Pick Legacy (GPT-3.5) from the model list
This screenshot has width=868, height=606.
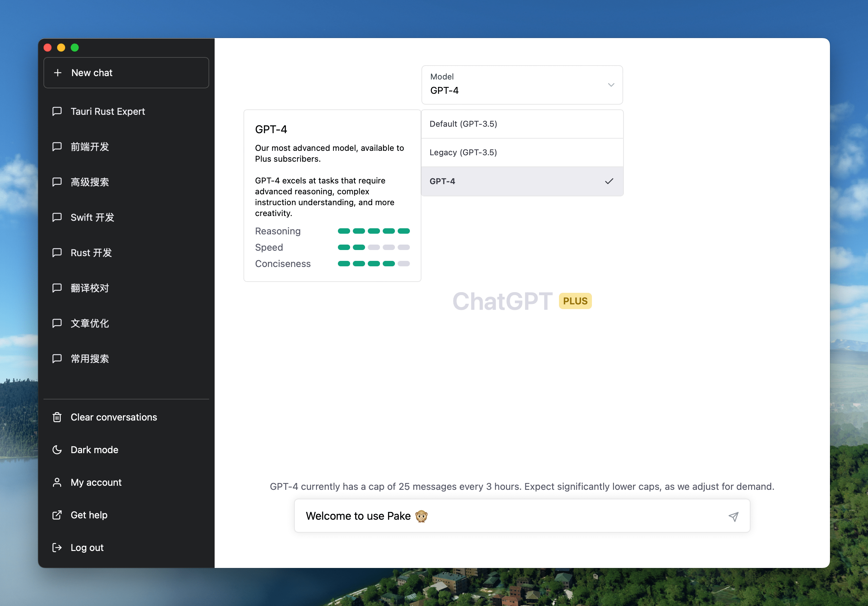click(522, 153)
